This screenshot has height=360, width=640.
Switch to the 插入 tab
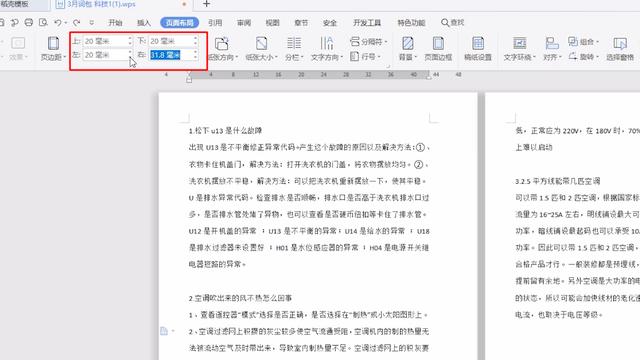144,23
